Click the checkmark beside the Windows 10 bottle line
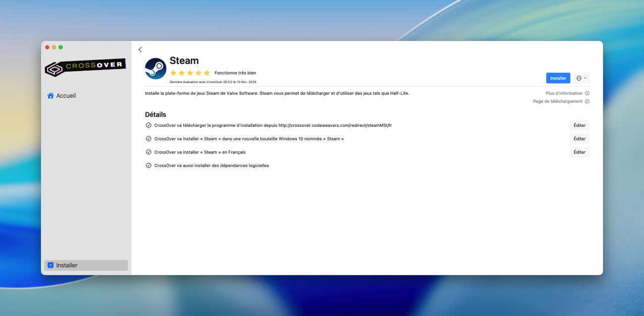 point(149,139)
